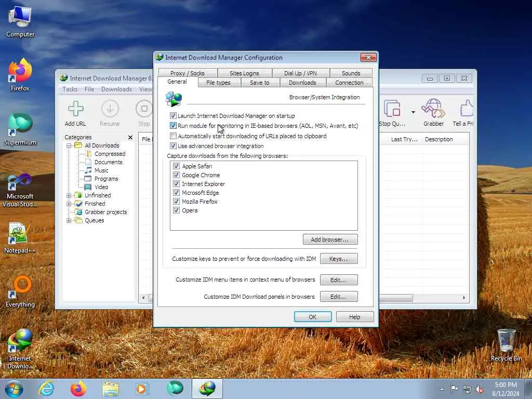Click the Tell a Friend thumbs-up icon
The image size is (532, 399).
coord(467,109)
